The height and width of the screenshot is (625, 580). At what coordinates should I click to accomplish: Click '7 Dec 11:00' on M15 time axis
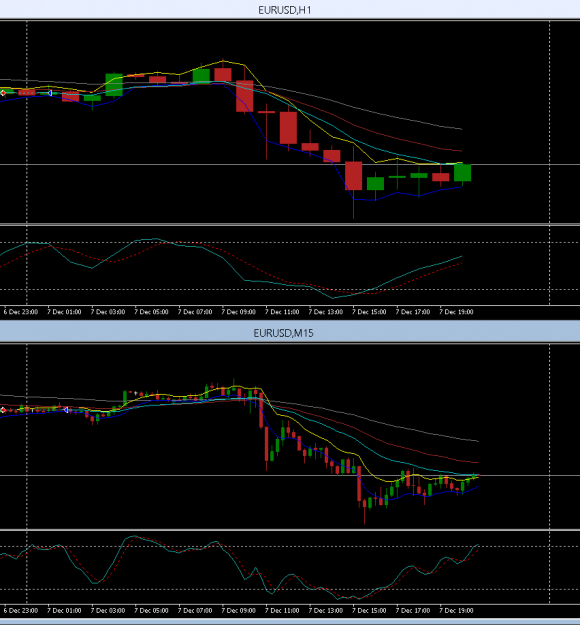[282, 610]
